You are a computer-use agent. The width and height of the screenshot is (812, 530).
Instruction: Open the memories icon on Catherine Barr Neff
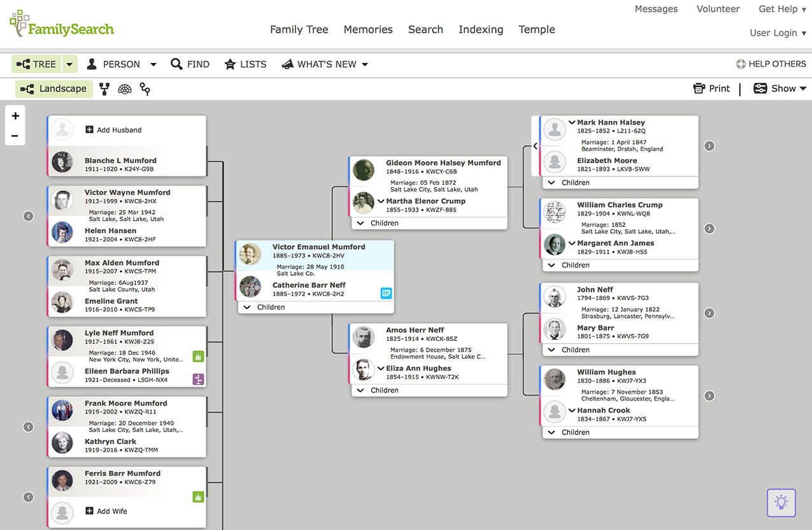click(386, 293)
